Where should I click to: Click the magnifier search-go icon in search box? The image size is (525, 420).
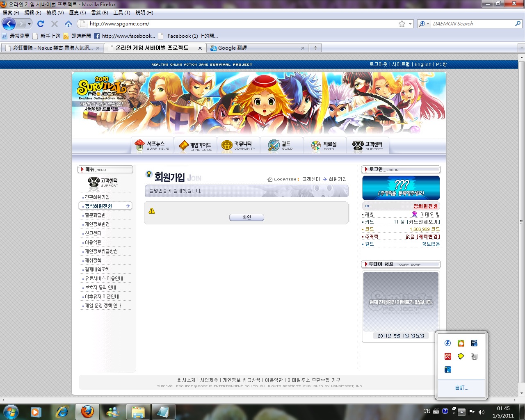click(x=518, y=24)
